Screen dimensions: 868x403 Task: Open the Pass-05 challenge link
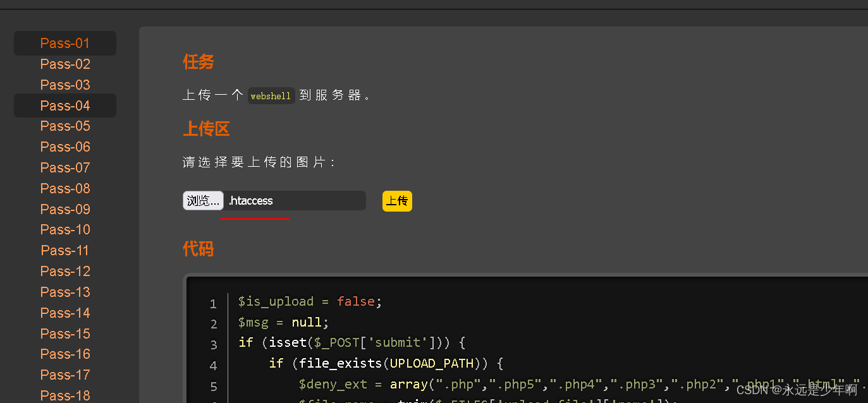pos(65,126)
